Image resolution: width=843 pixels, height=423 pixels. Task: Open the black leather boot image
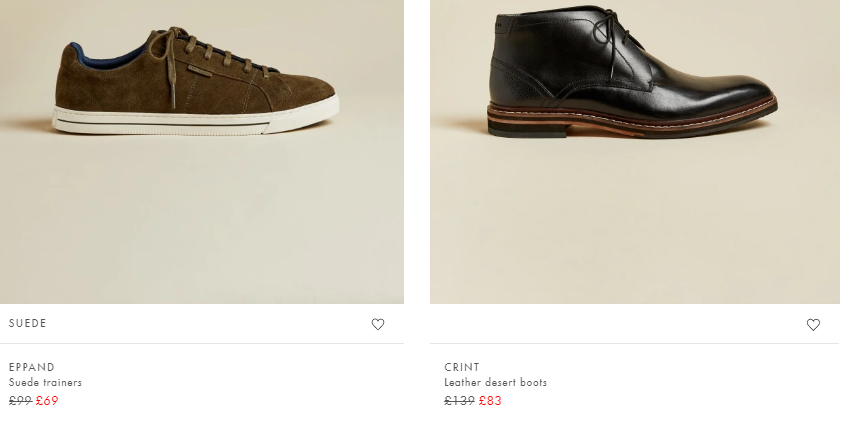[x=634, y=150]
